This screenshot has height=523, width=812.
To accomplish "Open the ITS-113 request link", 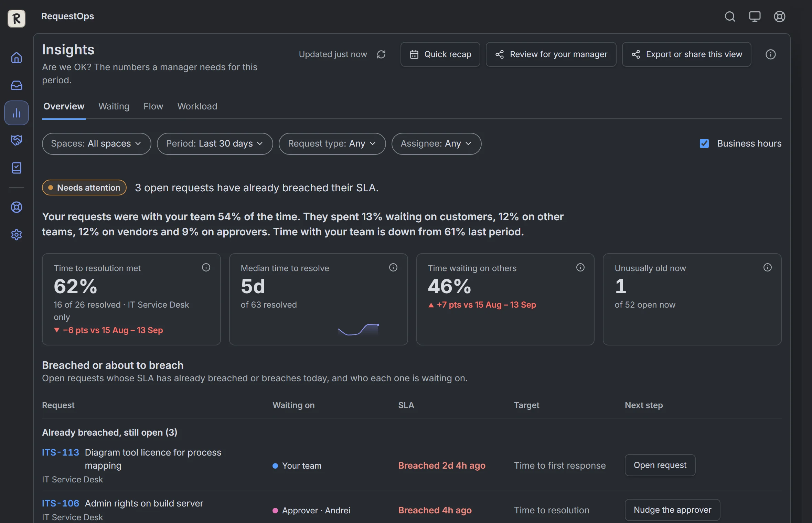I will click(x=61, y=452).
